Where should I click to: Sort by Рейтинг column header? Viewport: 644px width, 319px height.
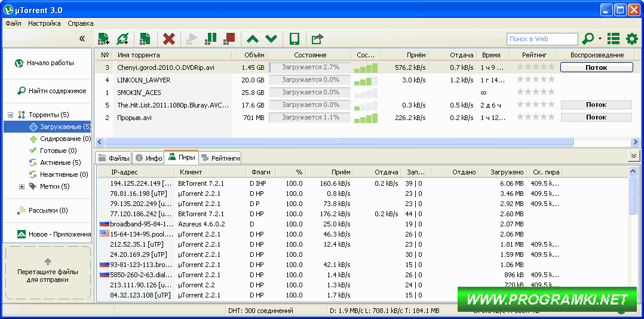tap(534, 55)
